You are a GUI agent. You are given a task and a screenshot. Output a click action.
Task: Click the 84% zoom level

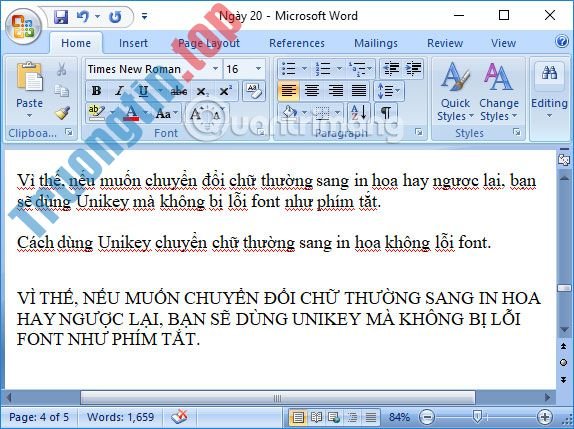point(399,417)
